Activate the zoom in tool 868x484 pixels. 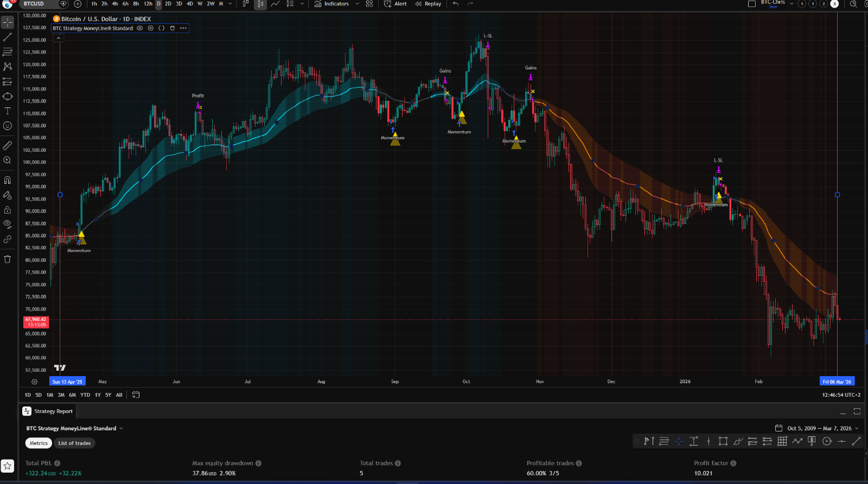click(8, 160)
